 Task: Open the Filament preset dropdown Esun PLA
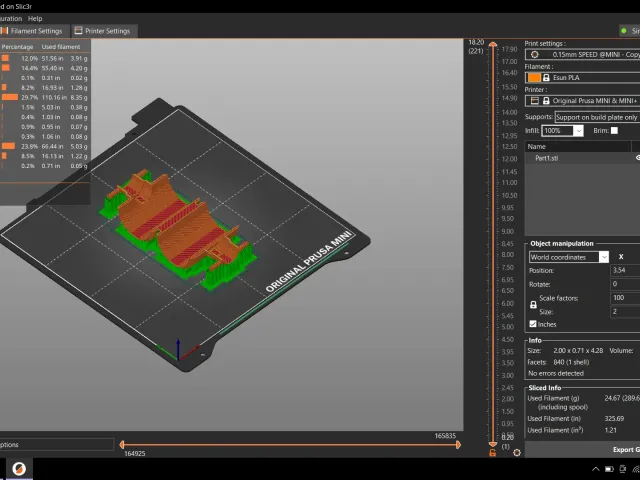coord(582,78)
